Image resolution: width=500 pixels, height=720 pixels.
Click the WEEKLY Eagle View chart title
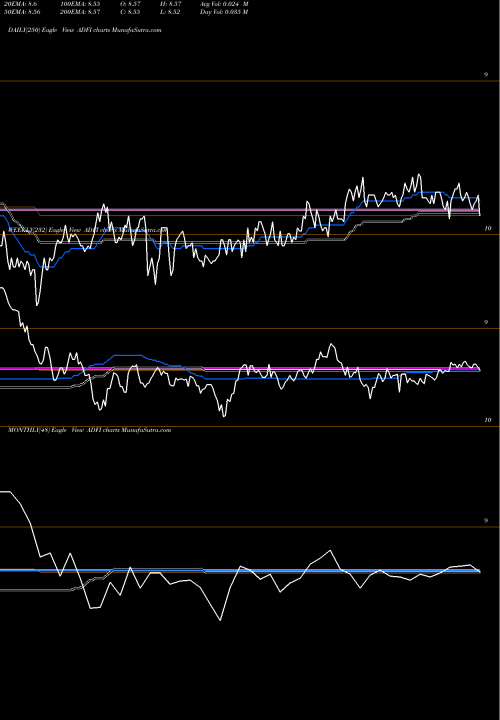pos(87,230)
